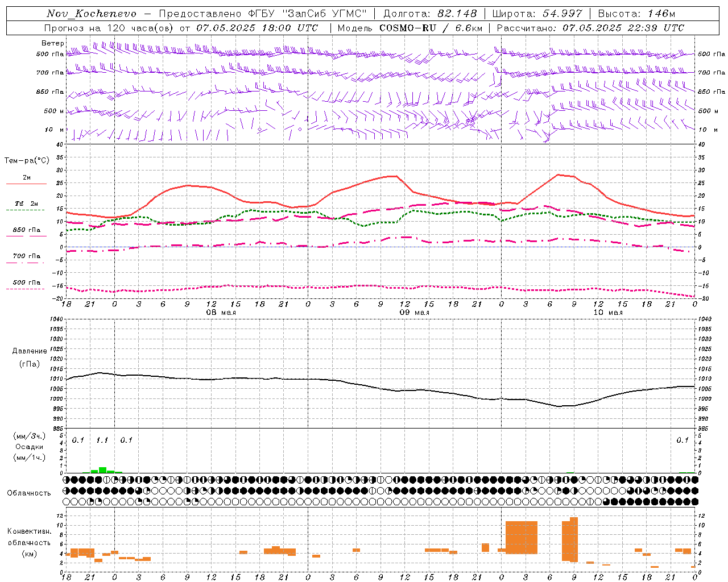The image size is (728, 582).
Task: Click the left 850 гПа wind level label
Action: point(50,92)
